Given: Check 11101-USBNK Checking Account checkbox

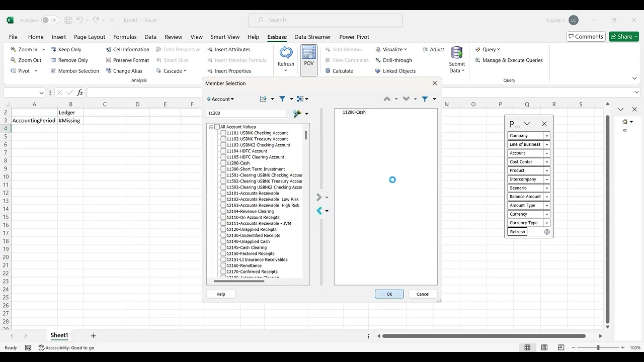Looking at the screenshot, I should coord(223,133).
